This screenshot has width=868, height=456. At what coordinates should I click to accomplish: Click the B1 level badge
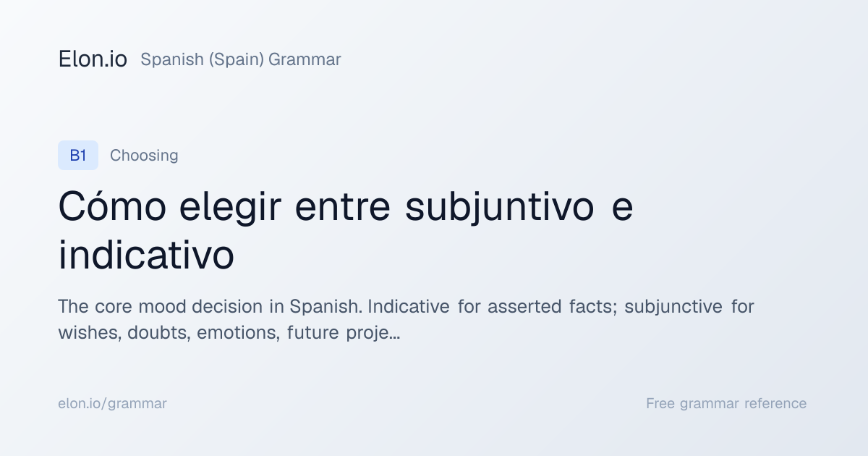(78, 156)
